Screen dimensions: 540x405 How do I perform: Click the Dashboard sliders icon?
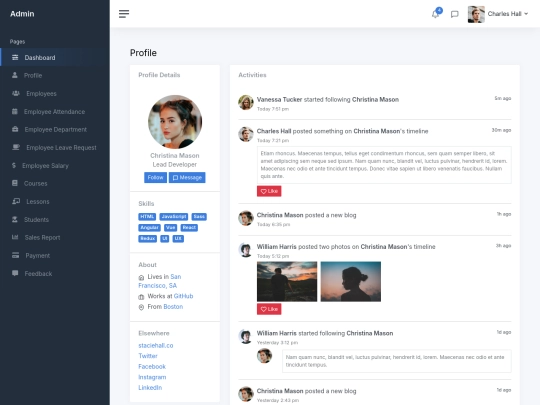click(x=15, y=58)
